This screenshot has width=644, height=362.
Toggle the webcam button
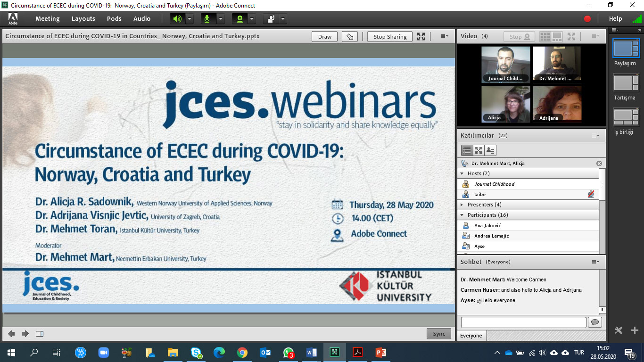pos(240,19)
